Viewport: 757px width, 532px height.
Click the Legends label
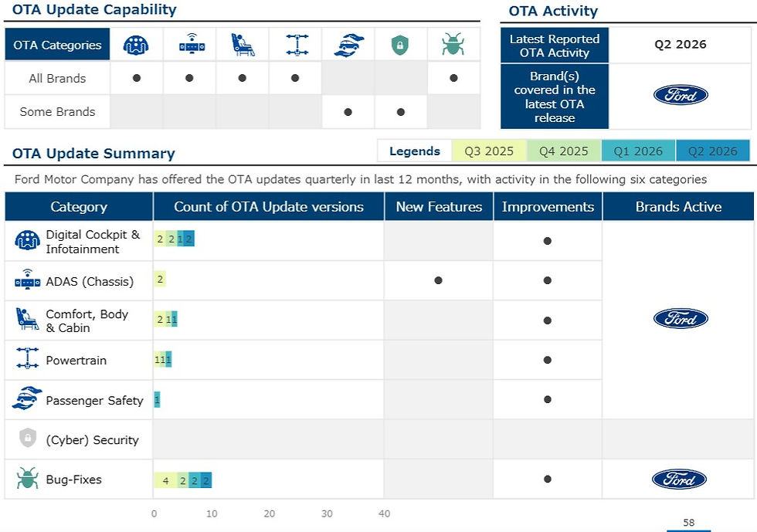[x=415, y=151]
